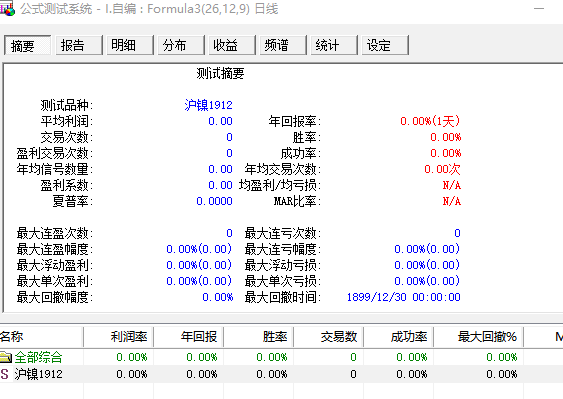Click the blue 沪镍1912 测试品种 value

[x=208, y=105]
